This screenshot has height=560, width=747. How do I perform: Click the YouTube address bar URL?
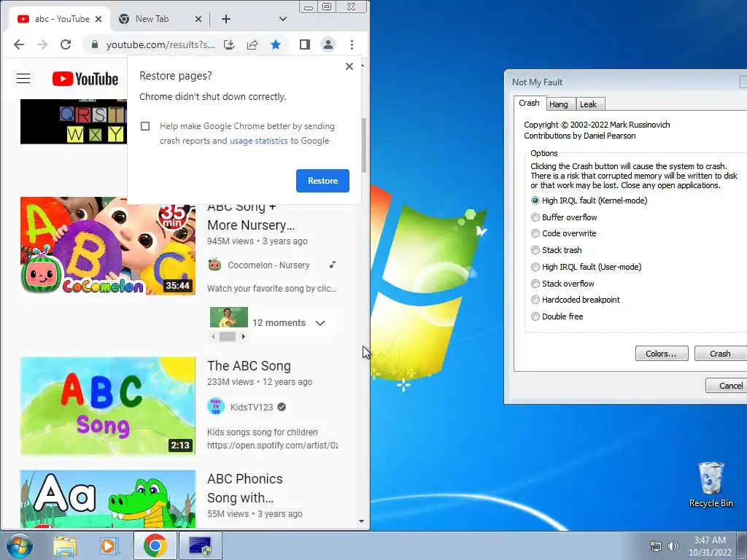coord(160,44)
